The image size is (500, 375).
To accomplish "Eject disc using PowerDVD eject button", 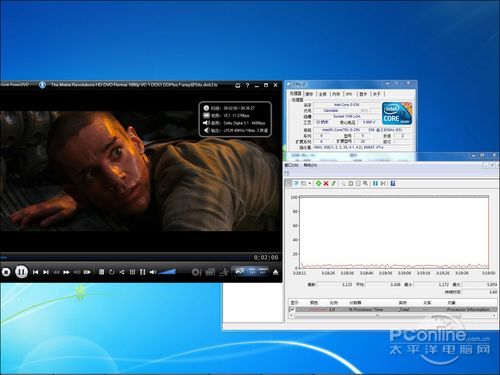I will coord(275,272).
